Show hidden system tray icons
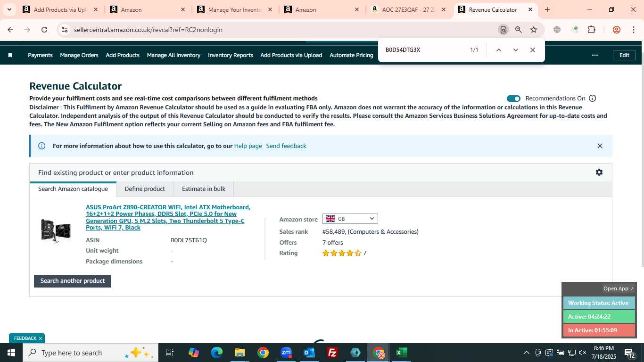 (x=526, y=353)
